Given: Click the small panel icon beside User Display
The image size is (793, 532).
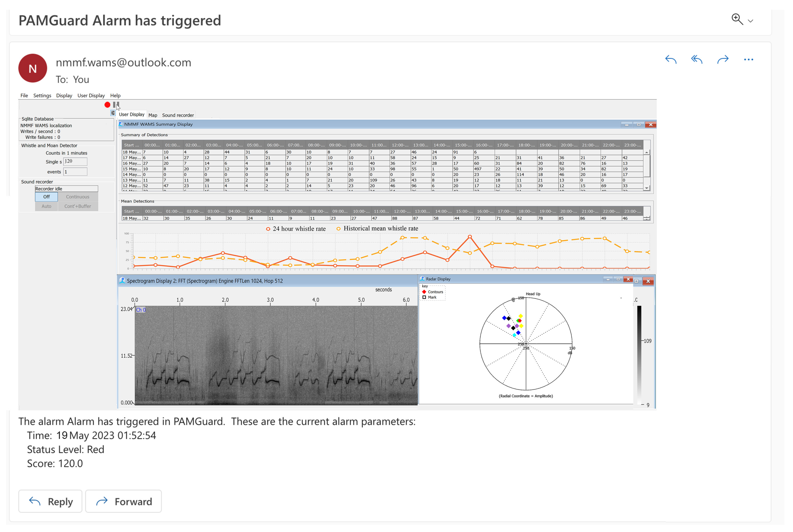Looking at the screenshot, I should (x=113, y=113).
